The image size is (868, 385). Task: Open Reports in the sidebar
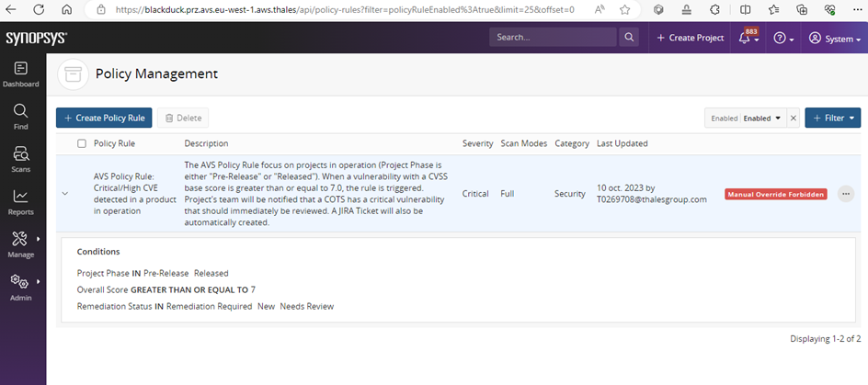coord(21,202)
